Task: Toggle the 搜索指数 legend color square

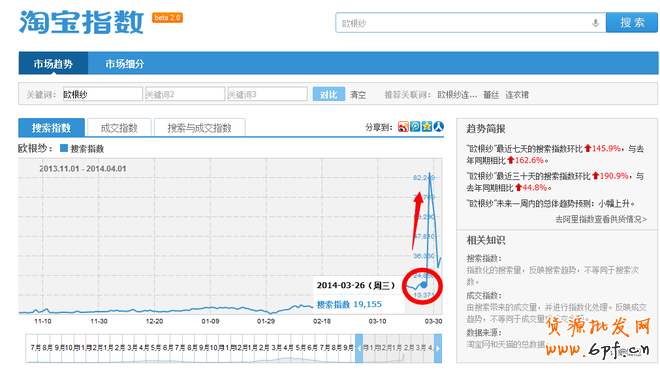Action: click(x=64, y=148)
